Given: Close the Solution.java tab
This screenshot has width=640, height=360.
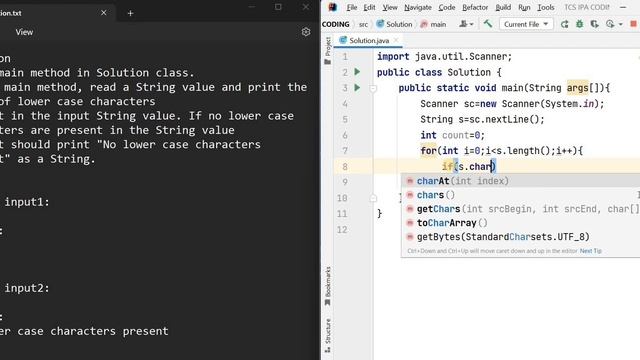Looking at the screenshot, I should [396, 40].
